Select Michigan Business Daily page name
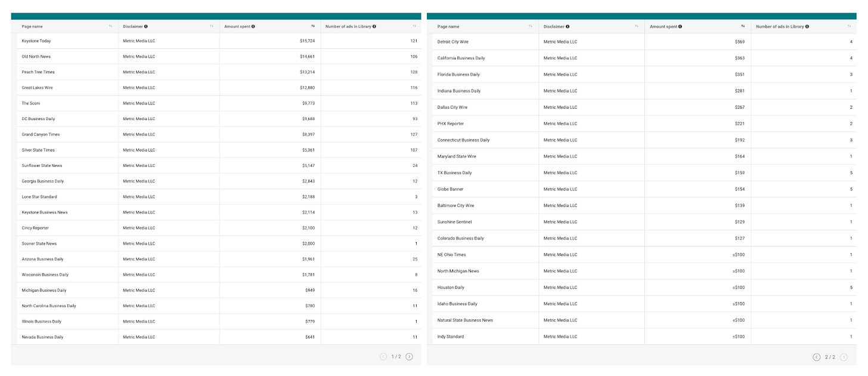 tap(44, 290)
